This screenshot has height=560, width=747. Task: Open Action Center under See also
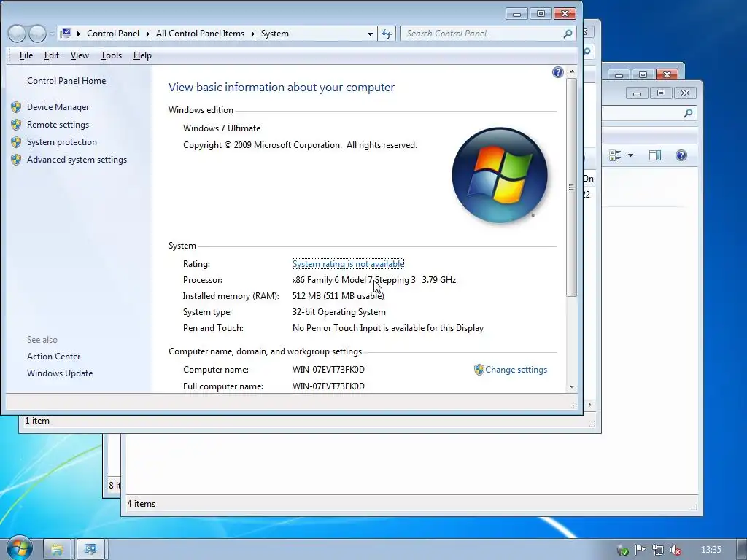click(53, 356)
